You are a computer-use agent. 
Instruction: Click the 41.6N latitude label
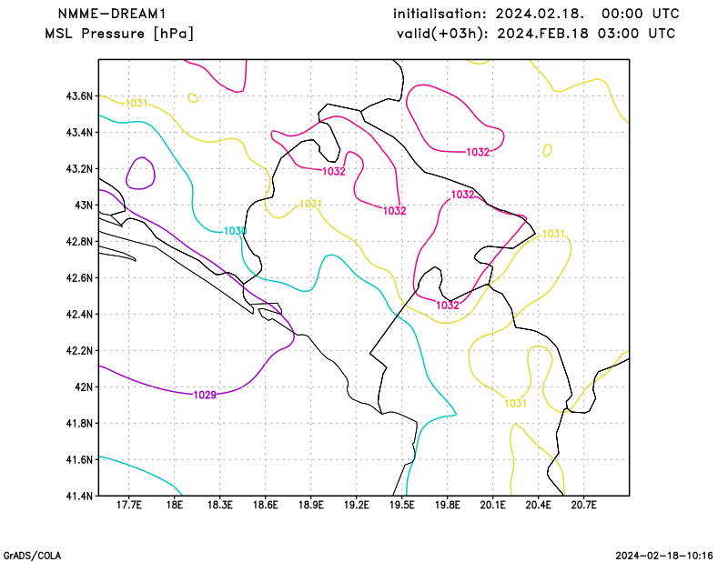79,459
